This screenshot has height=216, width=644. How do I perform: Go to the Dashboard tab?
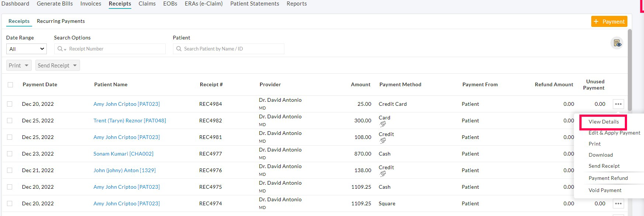[x=15, y=4]
